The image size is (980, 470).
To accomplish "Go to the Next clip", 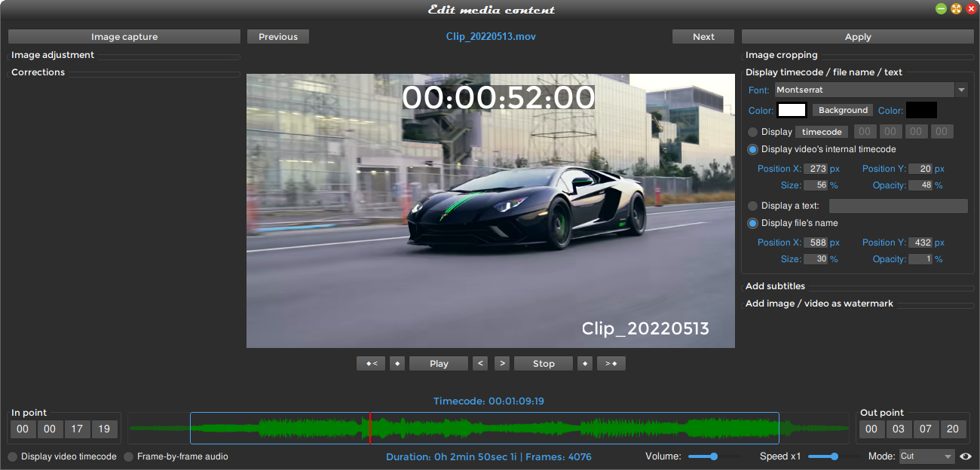I will point(703,36).
